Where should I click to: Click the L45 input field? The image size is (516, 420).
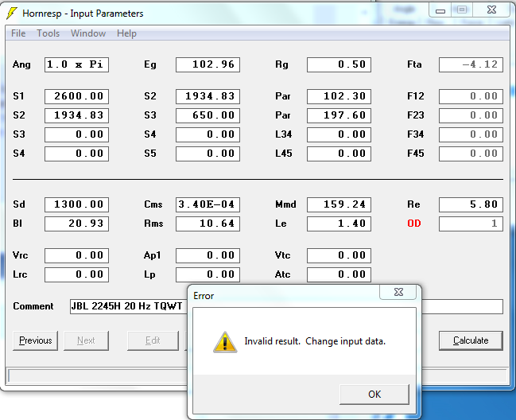tap(339, 154)
